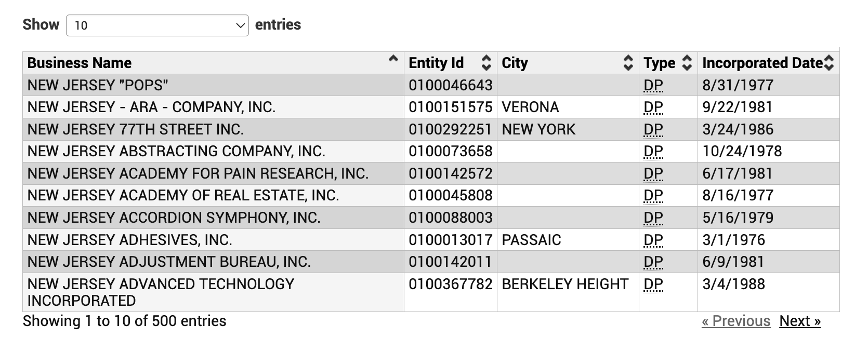Click entity id 0100073658
Viewport: 868px width, 352px height.
(450, 151)
